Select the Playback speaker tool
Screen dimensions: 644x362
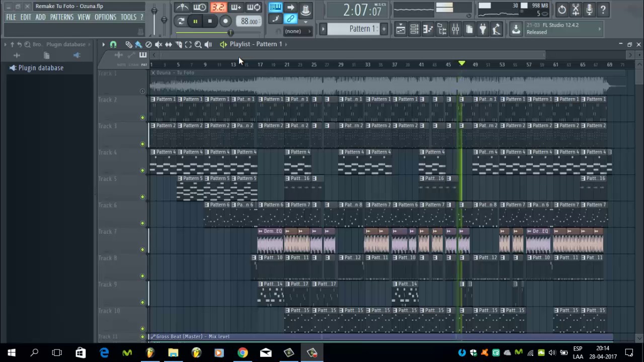(x=208, y=44)
